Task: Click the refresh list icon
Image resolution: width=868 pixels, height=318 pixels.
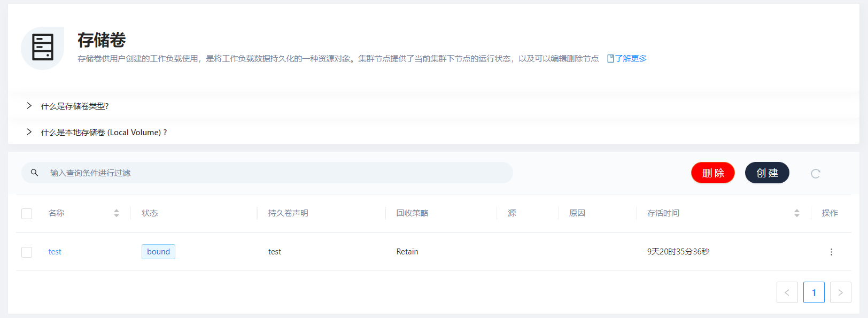Action: click(816, 174)
